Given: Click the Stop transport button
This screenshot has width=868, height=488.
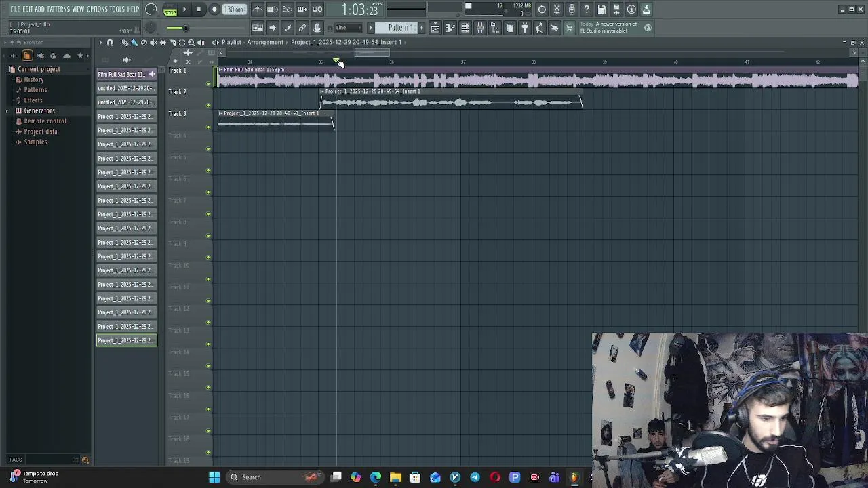Looking at the screenshot, I should tap(199, 9).
